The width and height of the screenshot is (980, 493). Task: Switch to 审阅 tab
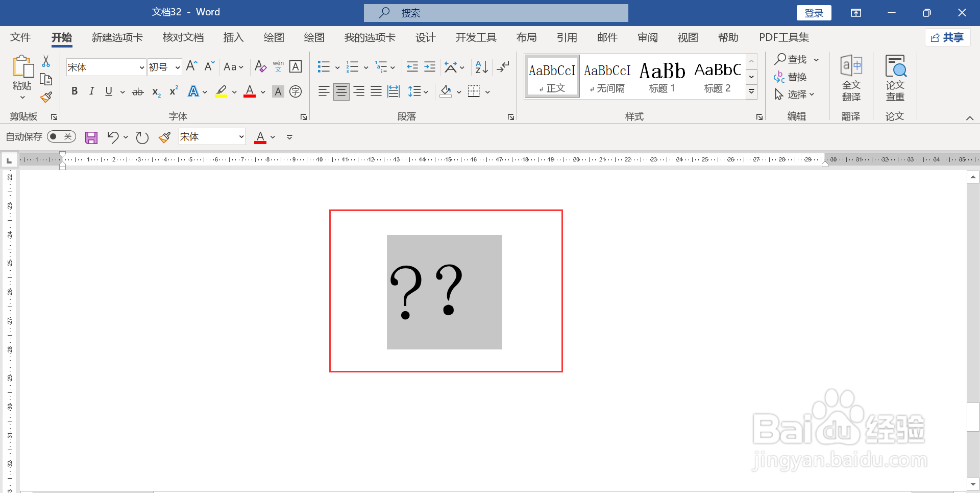647,37
